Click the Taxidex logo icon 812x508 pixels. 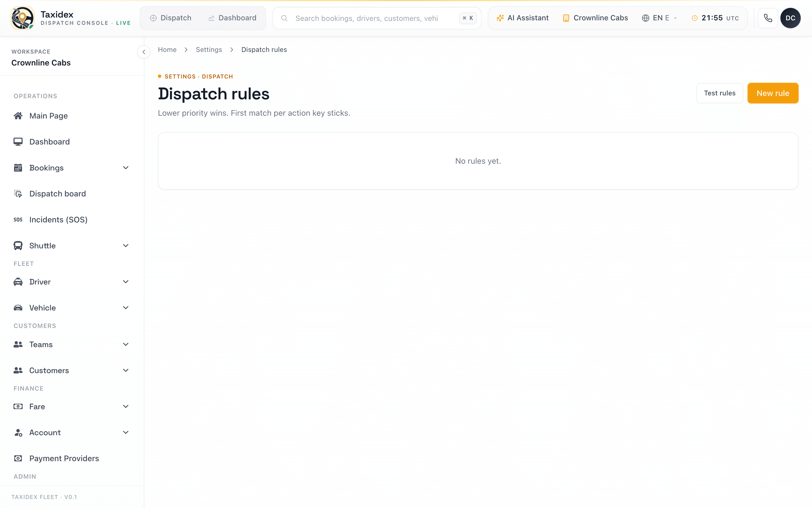pyautogui.click(x=23, y=18)
